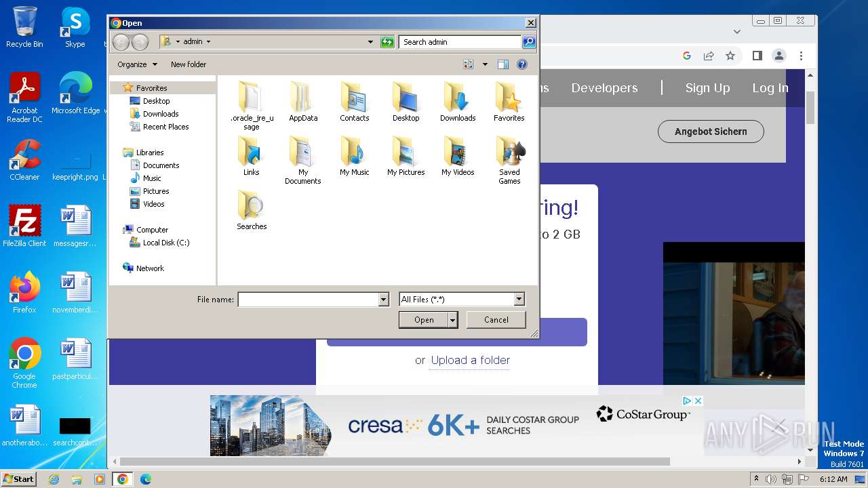868x488 pixels.
Task: Select Desktop under Favorites in sidebar
Action: 156,101
